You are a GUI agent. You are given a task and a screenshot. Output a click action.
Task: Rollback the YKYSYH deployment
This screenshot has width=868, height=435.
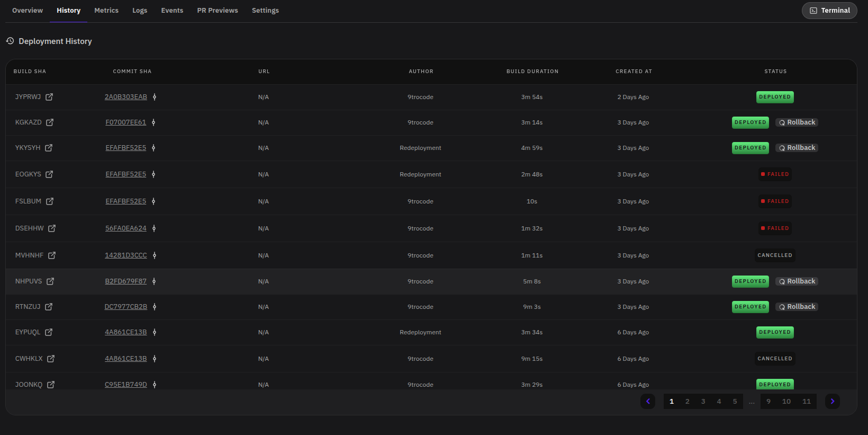coord(797,148)
